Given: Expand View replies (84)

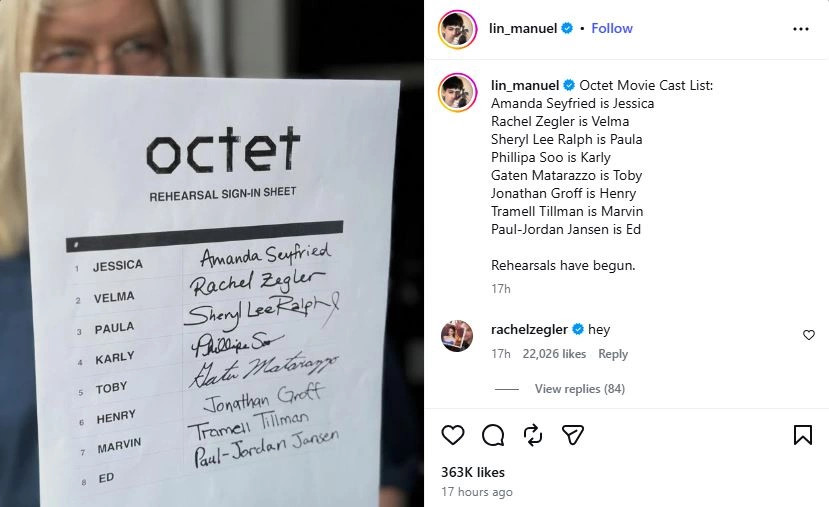Looking at the screenshot, I should (579, 389).
